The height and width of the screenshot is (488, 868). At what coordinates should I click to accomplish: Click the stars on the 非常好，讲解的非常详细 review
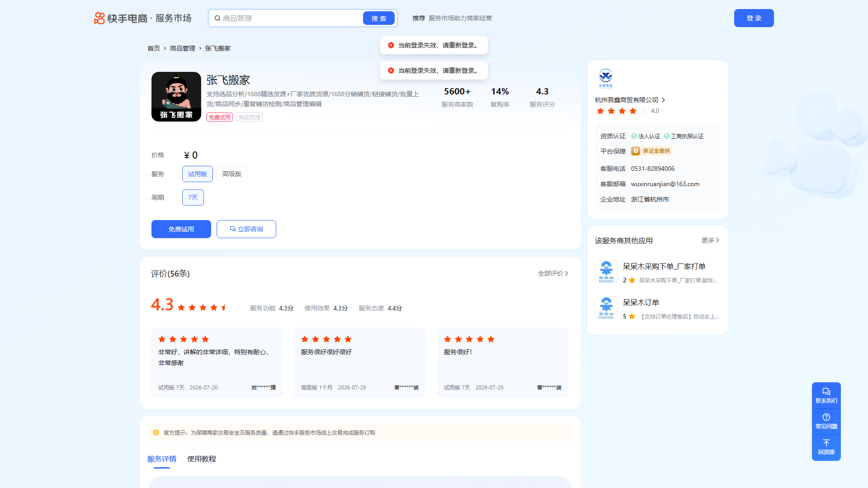[184, 339]
